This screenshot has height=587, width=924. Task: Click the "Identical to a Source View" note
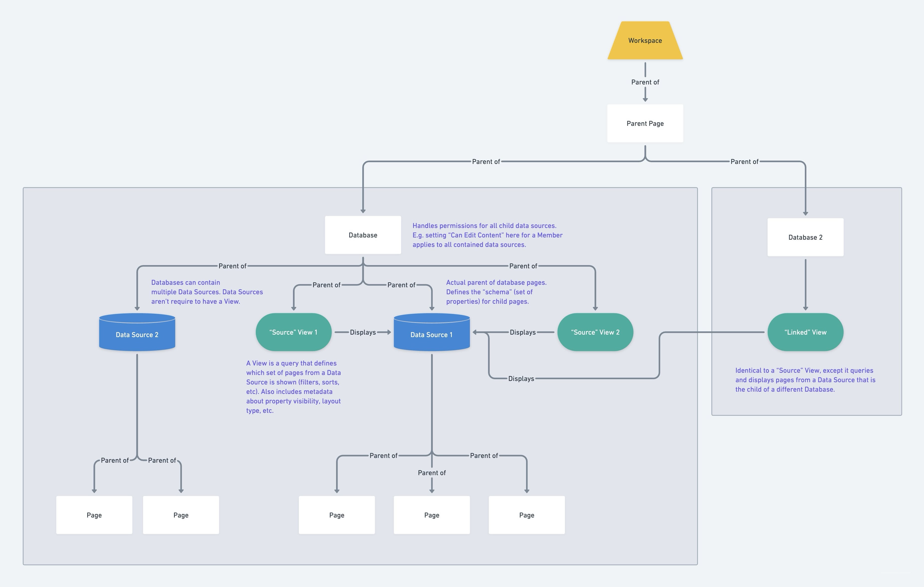[x=805, y=379]
